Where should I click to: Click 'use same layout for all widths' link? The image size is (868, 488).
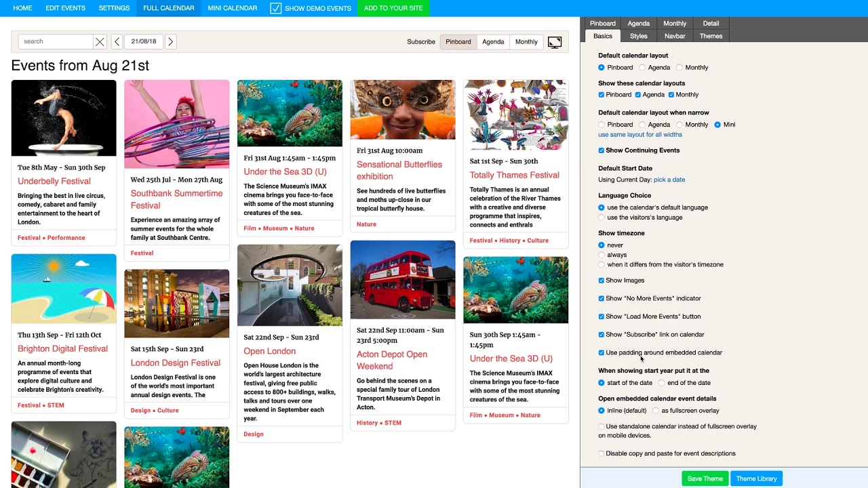click(640, 135)
